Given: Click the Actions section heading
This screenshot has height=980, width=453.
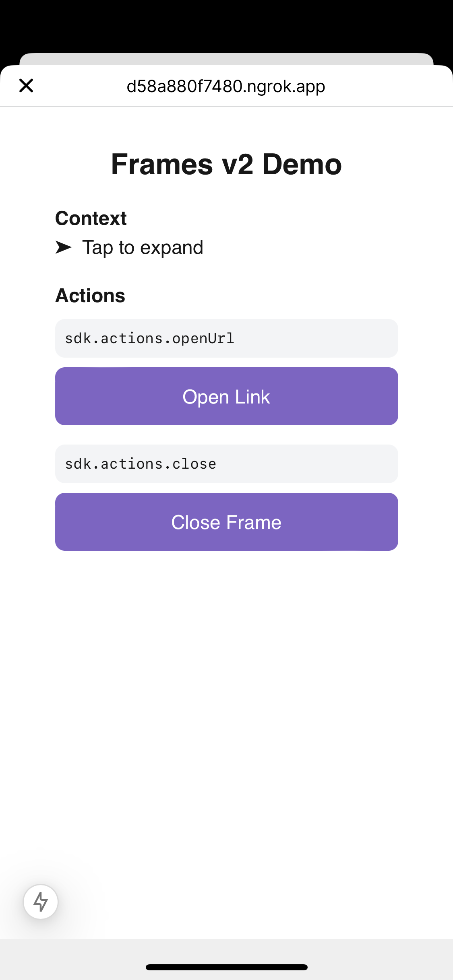Looking at the screenshot, I should coord(90,296).
